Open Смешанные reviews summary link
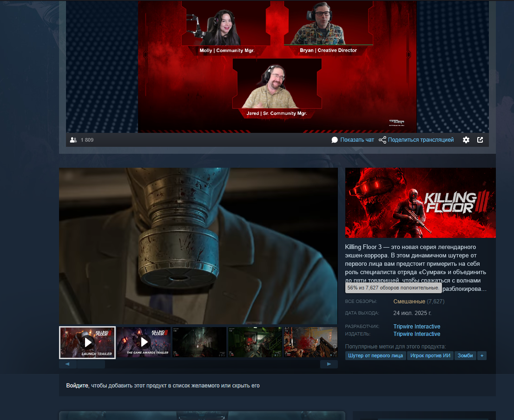Screen dimensions: 514x420 coord(409,302)
